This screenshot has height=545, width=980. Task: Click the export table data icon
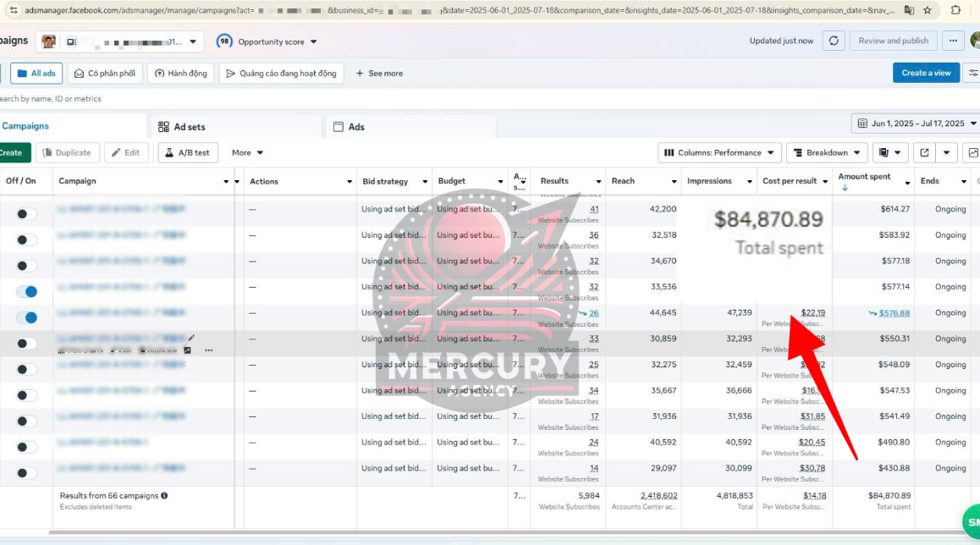(924, 152)
